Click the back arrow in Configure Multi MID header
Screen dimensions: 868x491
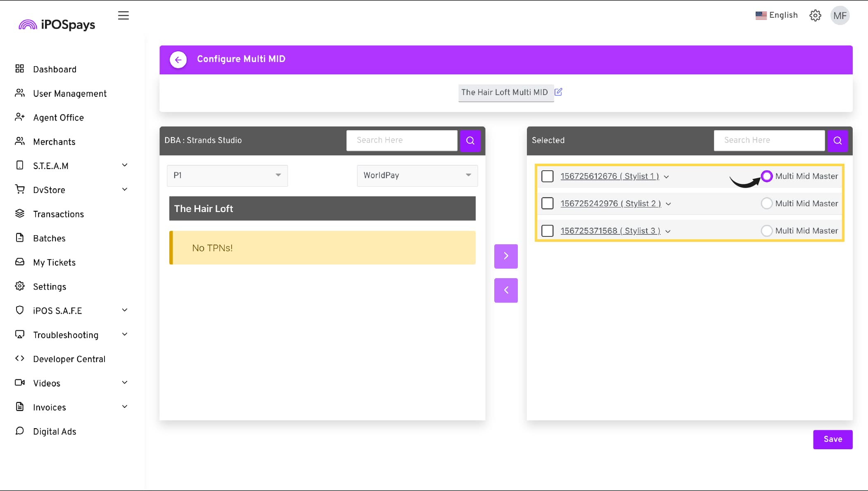coord(178,60)
